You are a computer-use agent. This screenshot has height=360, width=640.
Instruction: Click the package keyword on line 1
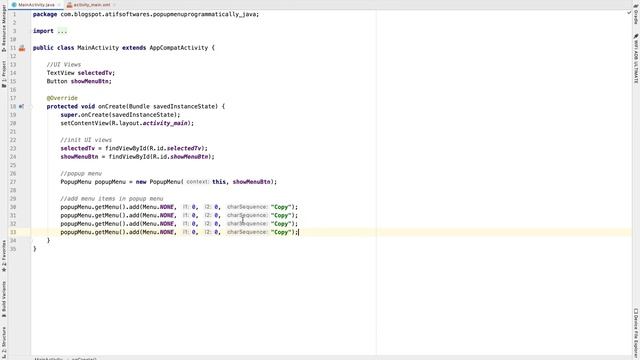(45, 14)
